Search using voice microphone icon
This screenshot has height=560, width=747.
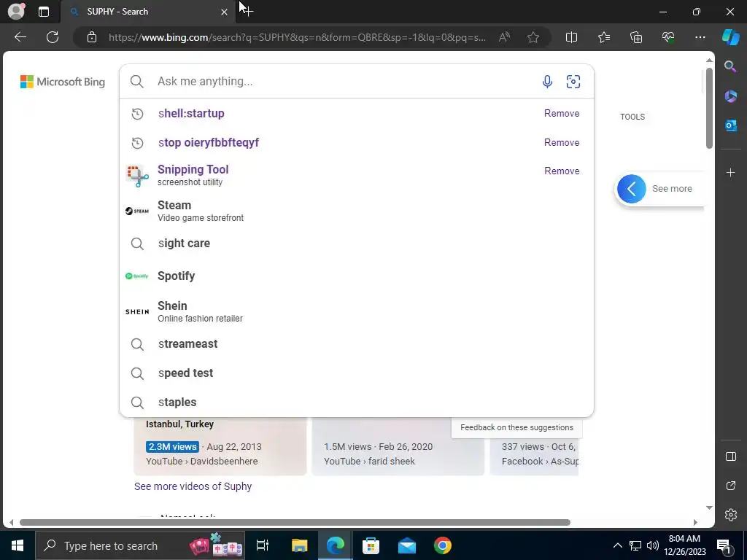547,82
